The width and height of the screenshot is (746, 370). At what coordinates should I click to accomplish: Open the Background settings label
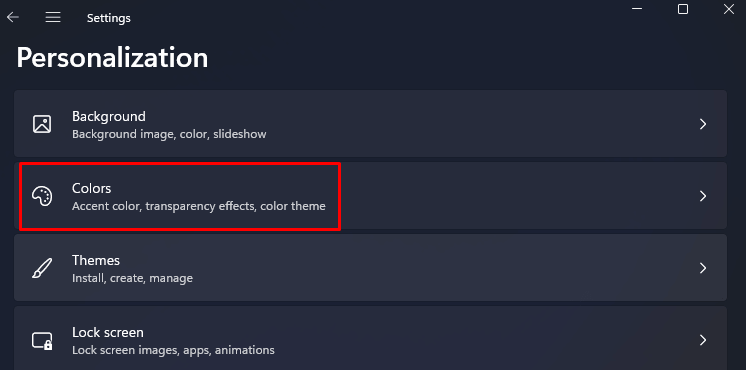click(x=109, y=117)
